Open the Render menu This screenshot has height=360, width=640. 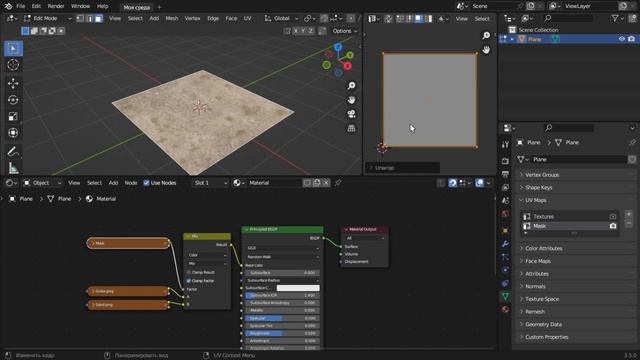[x=56, y=7]
